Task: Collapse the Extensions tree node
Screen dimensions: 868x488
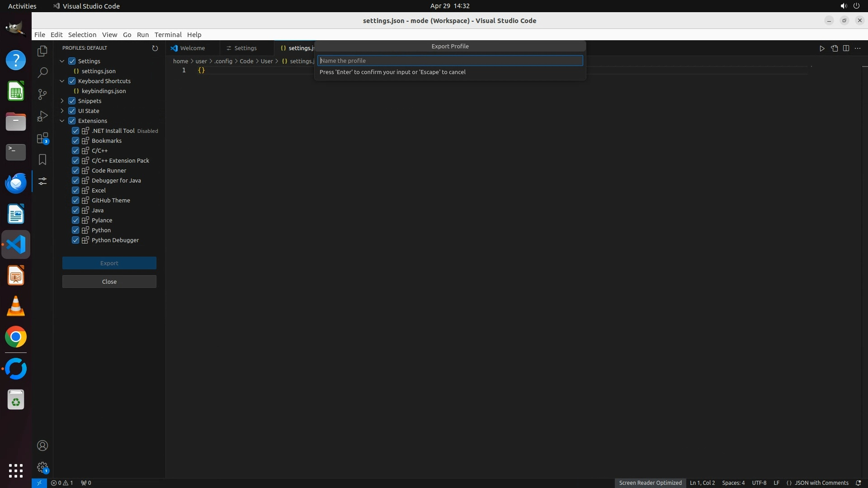Action: [62, 121]
